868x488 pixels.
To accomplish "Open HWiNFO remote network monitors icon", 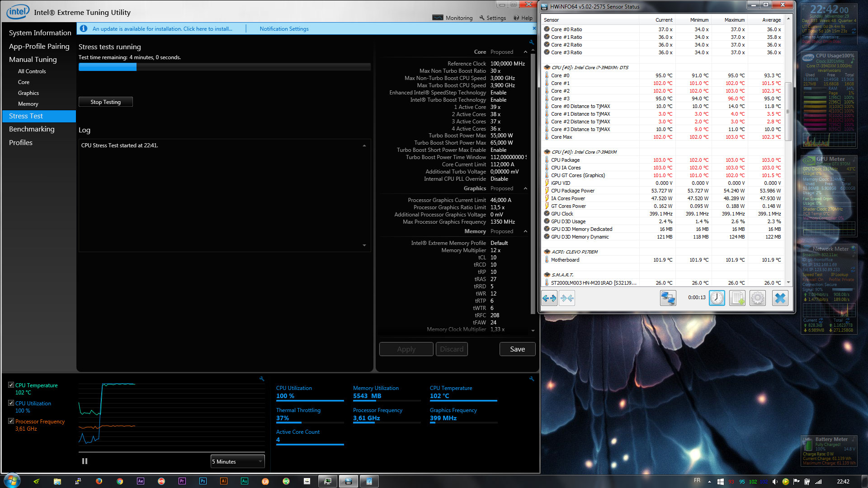I will point(668,298).
